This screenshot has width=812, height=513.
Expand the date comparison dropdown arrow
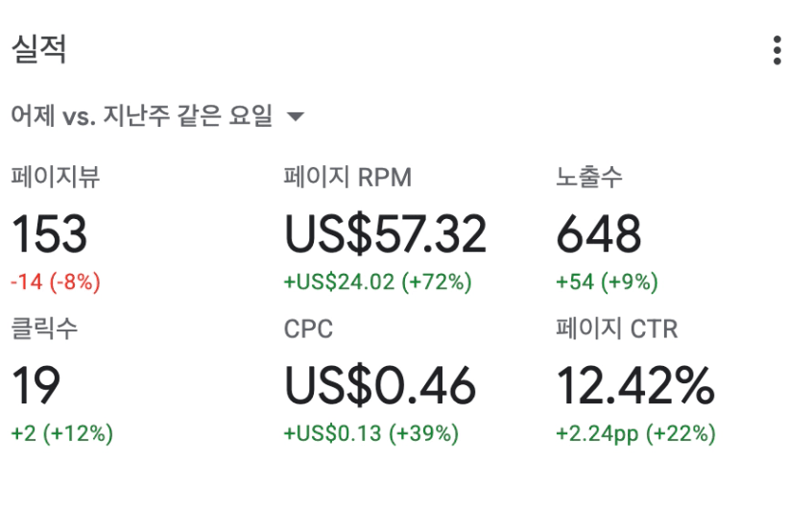pos(296,116)
